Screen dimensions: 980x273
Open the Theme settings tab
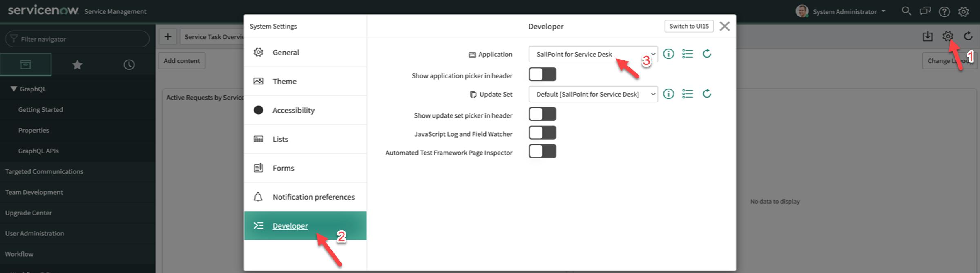[305, 81]
